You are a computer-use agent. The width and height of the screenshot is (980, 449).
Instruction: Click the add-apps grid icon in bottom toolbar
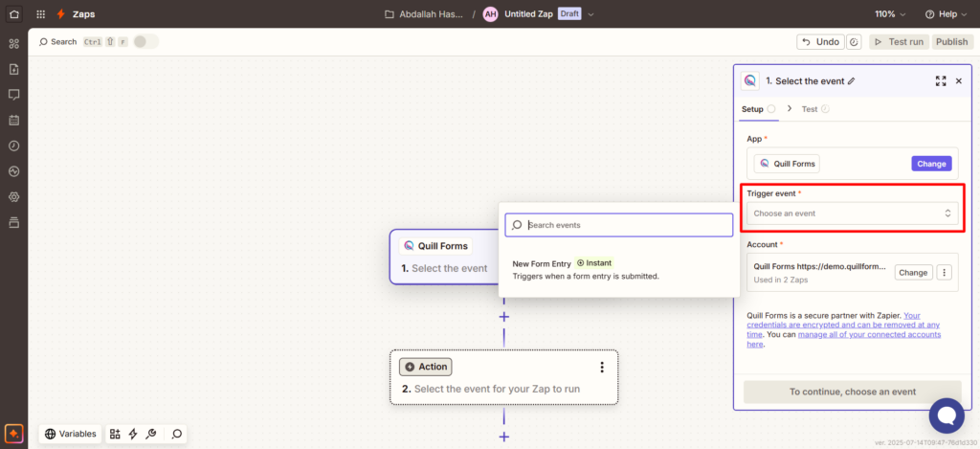[x=115, y=434]
